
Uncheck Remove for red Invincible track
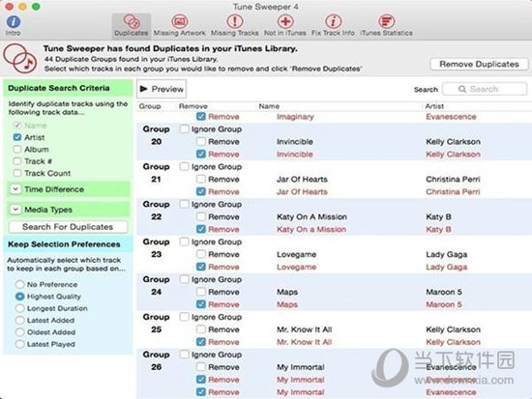pos(201,154)
